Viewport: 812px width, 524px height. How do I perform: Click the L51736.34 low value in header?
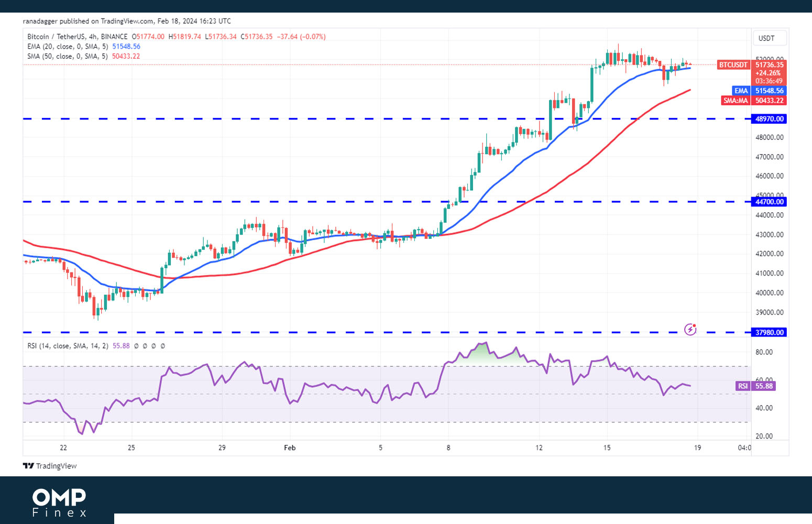pyautogui.click(x=221, y=37)
